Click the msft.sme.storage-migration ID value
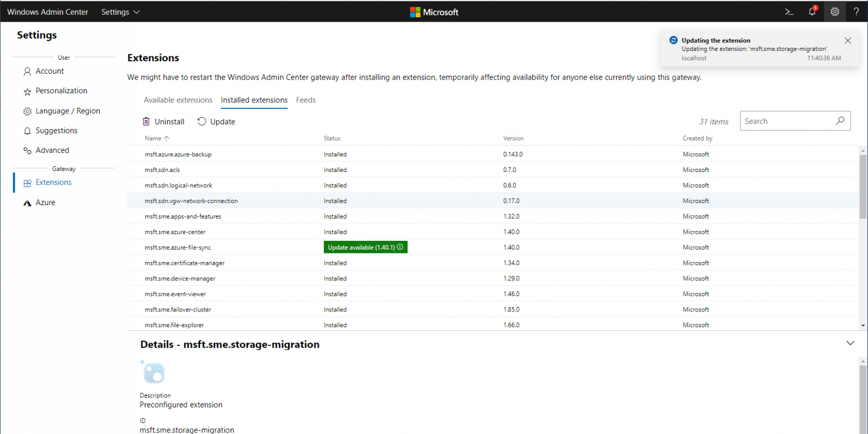 (187, 430)
